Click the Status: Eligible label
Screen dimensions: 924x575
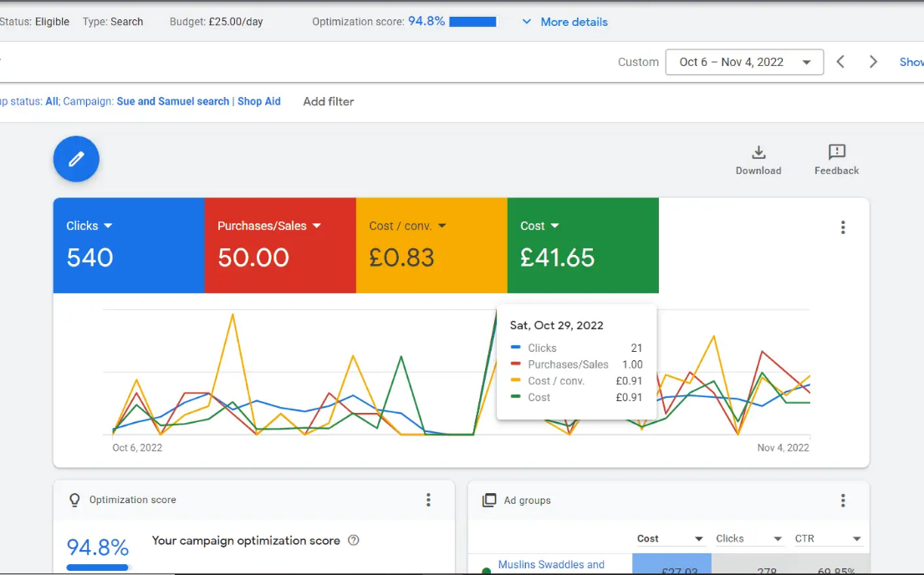tap(35, 22)
